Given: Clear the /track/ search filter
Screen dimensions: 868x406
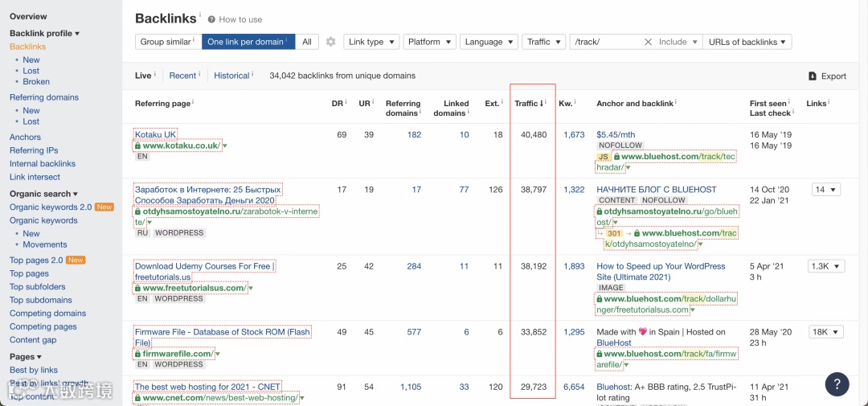Looking at the screenshot, I should coord(648,42).
